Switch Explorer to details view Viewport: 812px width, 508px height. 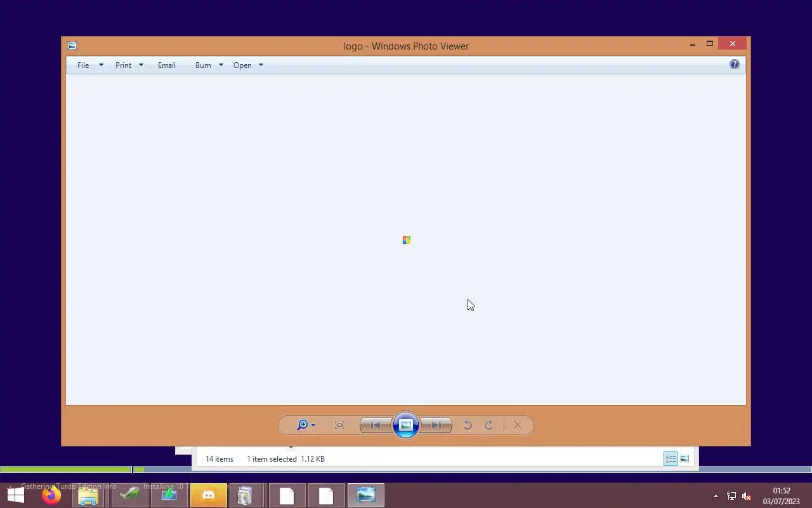click(x=671, y=458)
